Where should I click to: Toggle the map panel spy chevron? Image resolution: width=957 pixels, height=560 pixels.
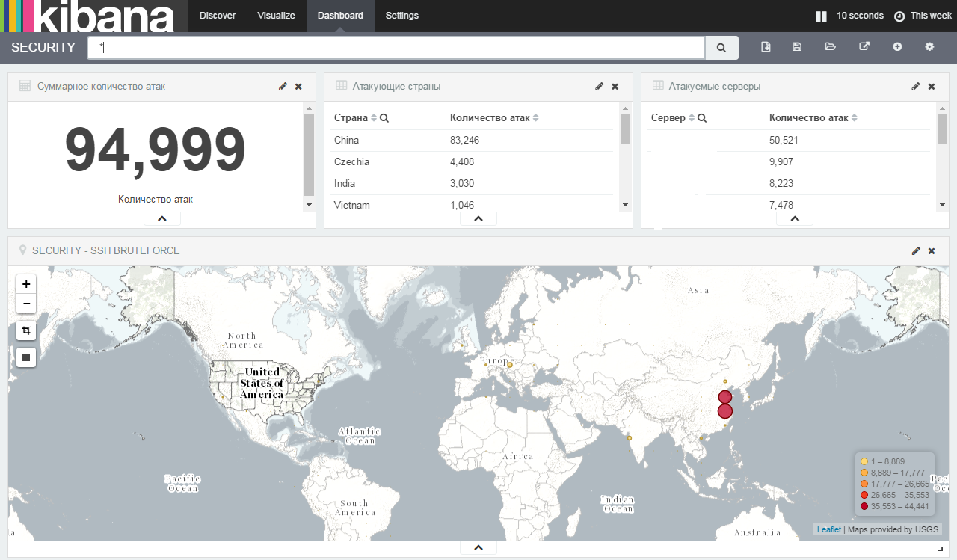pos(478,548)
